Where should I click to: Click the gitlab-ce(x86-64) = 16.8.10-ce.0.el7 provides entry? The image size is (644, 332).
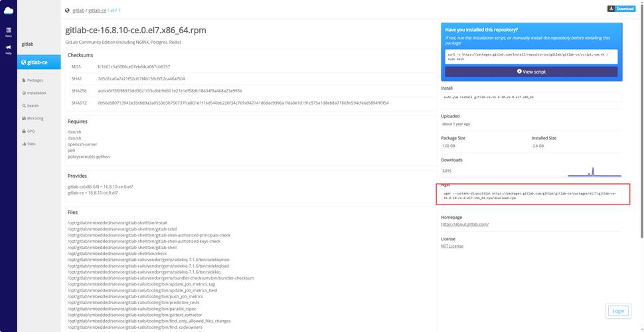click(x=100, y=187)
